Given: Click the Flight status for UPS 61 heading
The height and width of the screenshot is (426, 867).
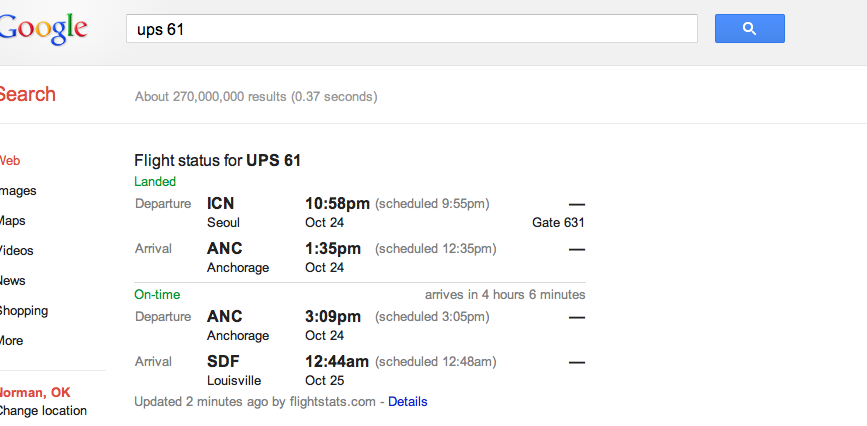Looking at the screenshot, I should coord(217,161).
